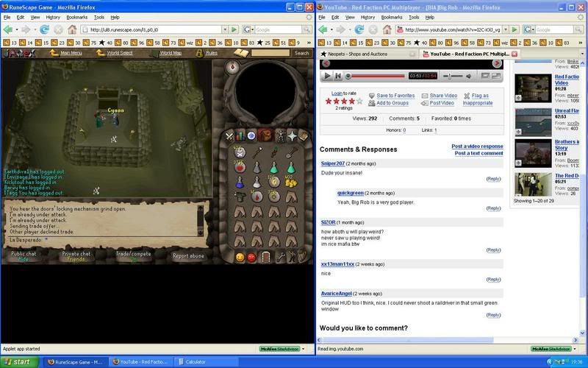Click the RuneScape Search button
The height and width of the screenshot is (368, 588).
pyautogui.click(x=301, y=53)
